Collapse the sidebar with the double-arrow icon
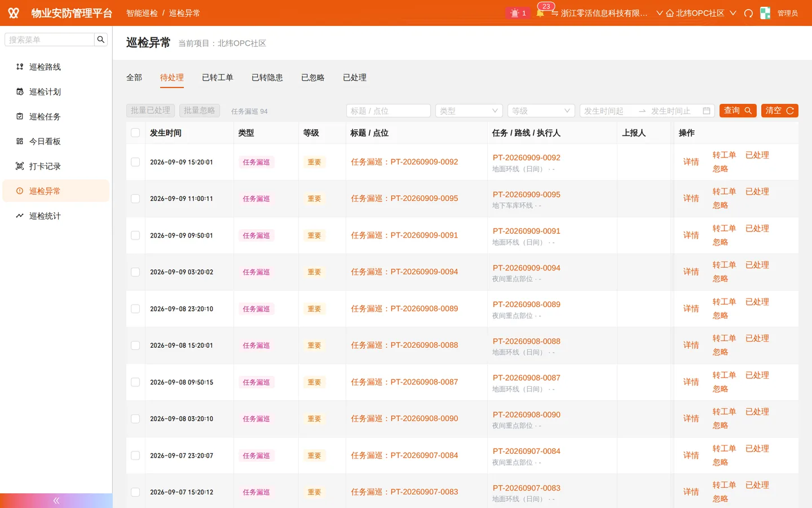Image resolution: width=812 pixels, height=508 pixels. 56,501
